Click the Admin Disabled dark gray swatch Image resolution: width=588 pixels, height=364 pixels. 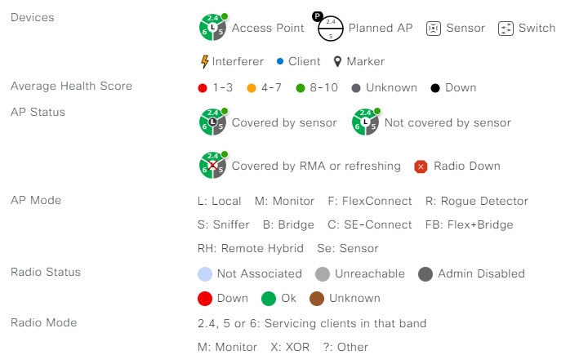coord(425,274)
